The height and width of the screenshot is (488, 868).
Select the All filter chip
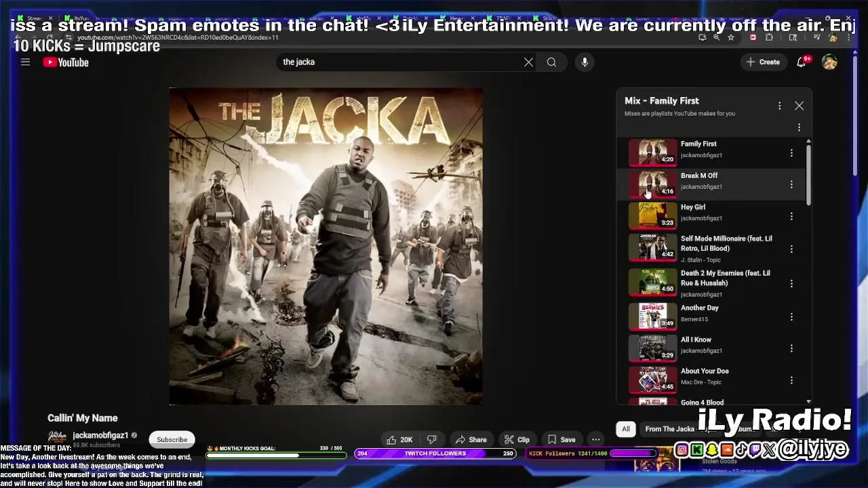point(626,429)
